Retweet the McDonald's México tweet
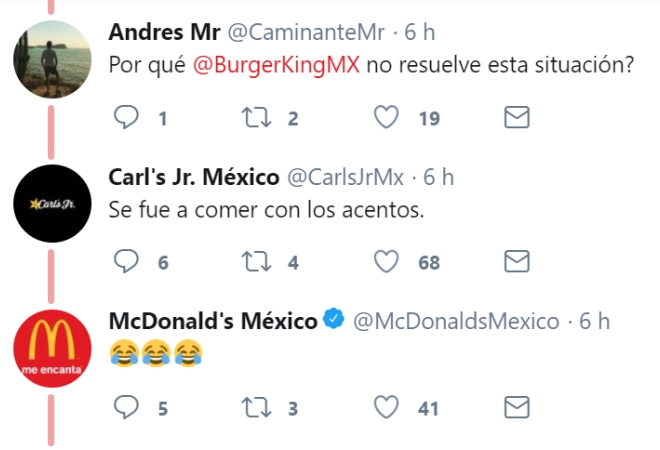 (257, 406)
